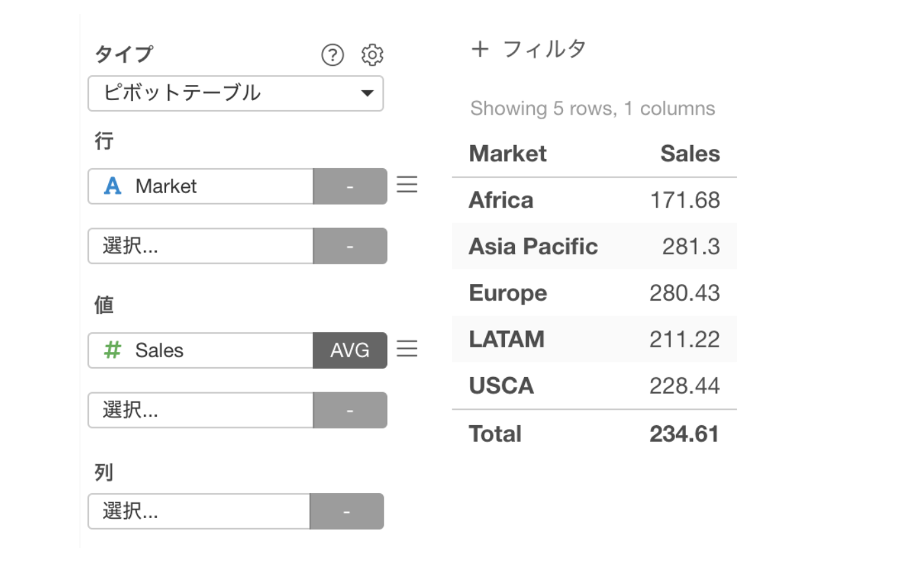This screenshot has width=898, height=588.
Task: Open the 選択... selector under 列
Action: click(198, 512)
